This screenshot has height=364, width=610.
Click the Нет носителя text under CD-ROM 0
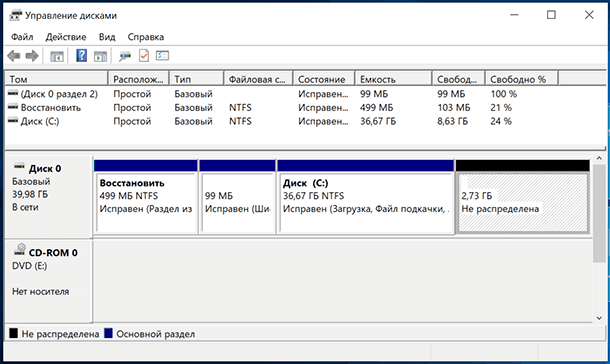tap(40, 291)
